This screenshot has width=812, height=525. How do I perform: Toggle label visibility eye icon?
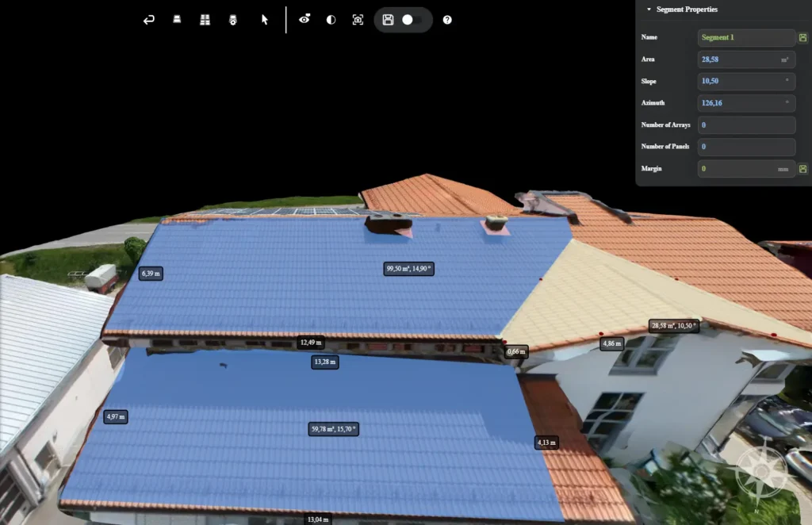pos(304,19)
